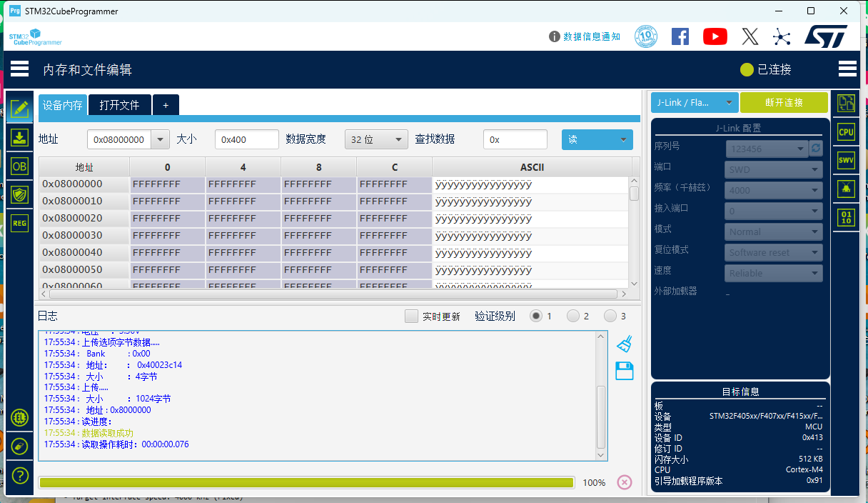This screenshot has height=503, width=868.
Task: Expand the 读 button dropdown arrow
Action: [x=623, y=140]
